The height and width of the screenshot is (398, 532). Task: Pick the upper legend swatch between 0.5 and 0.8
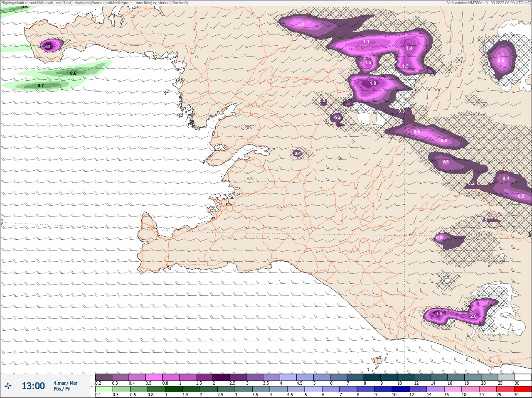tap(154, 377)
